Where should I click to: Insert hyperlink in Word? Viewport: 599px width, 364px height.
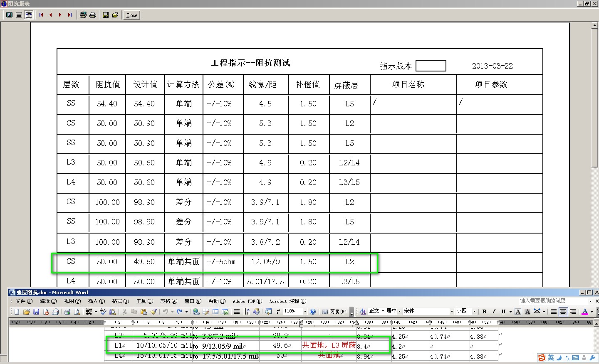tap(196, 312)
